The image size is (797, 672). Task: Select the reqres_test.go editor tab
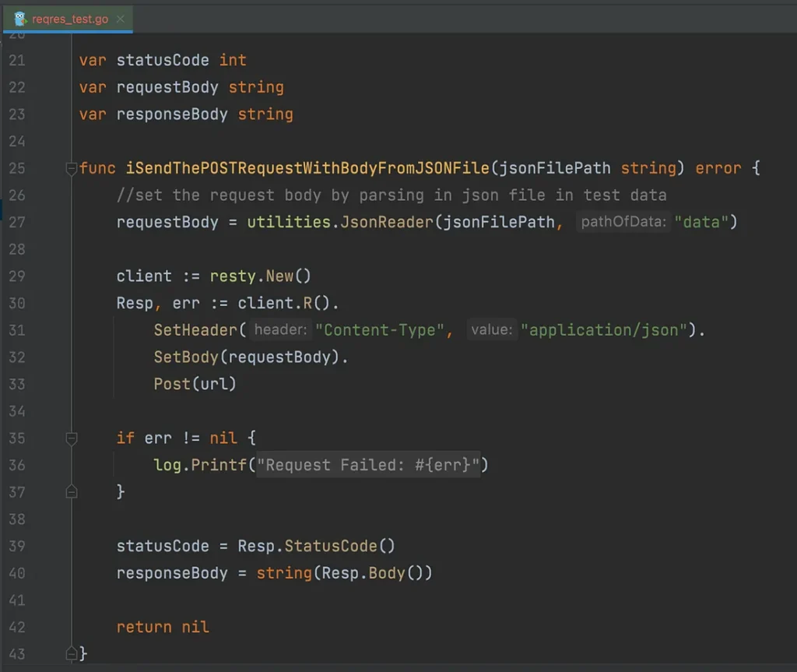[70, 19]
